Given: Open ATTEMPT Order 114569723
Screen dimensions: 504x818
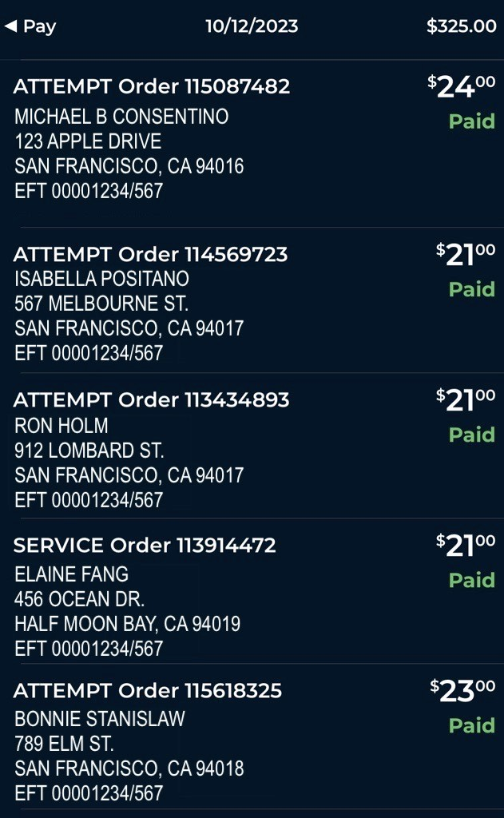Looking at the screenshot, I should click(150, 254).
